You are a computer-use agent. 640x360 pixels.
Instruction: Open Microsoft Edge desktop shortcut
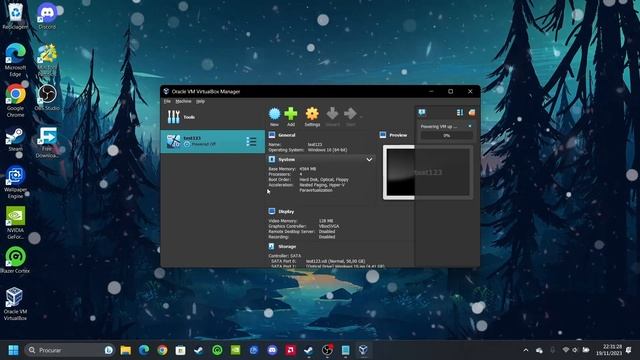[15, 60]
